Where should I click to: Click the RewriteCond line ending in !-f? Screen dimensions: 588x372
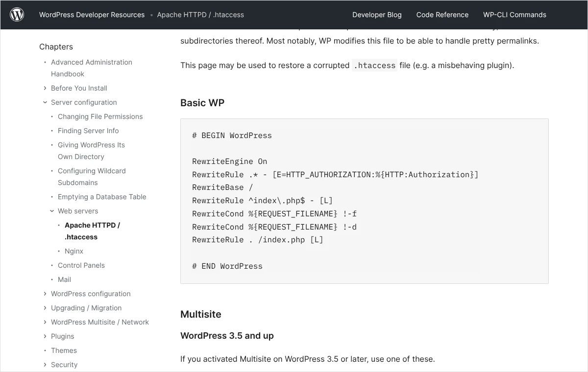[x=274, y=214]
